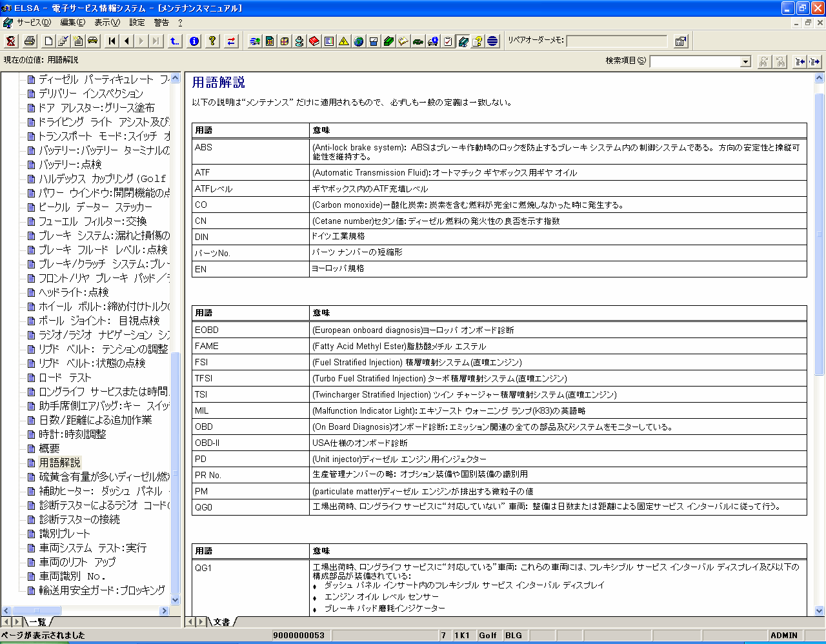The height and width of the screenshot is (644, 826).
Task: Select 用語解説 in the tree
Action: coord(59,463)
